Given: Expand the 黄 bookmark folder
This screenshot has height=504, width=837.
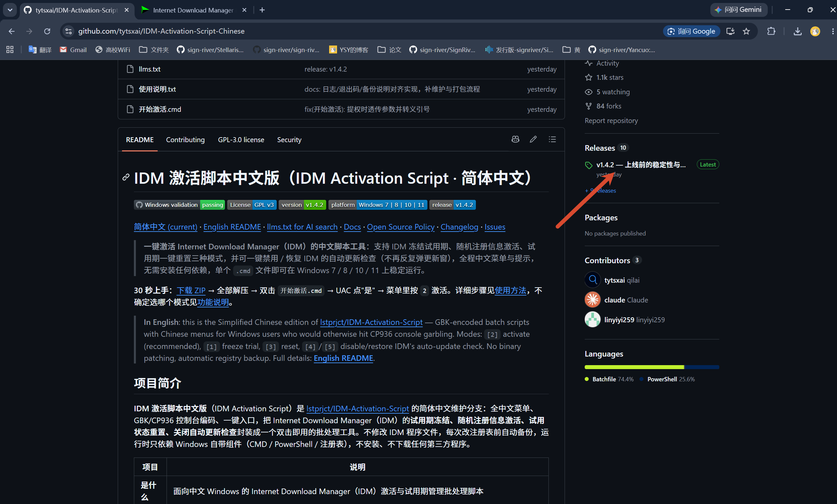Looking at the screenshot, I should click(x=572, y=50).
